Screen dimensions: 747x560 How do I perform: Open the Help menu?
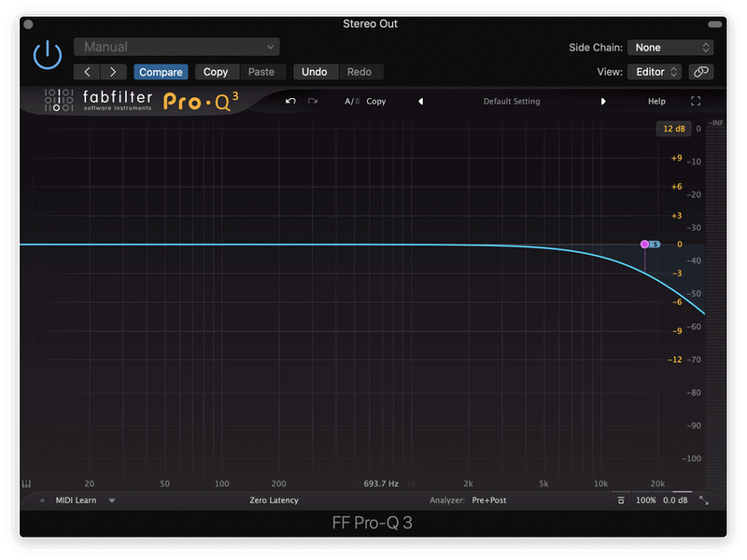(656, 102)
